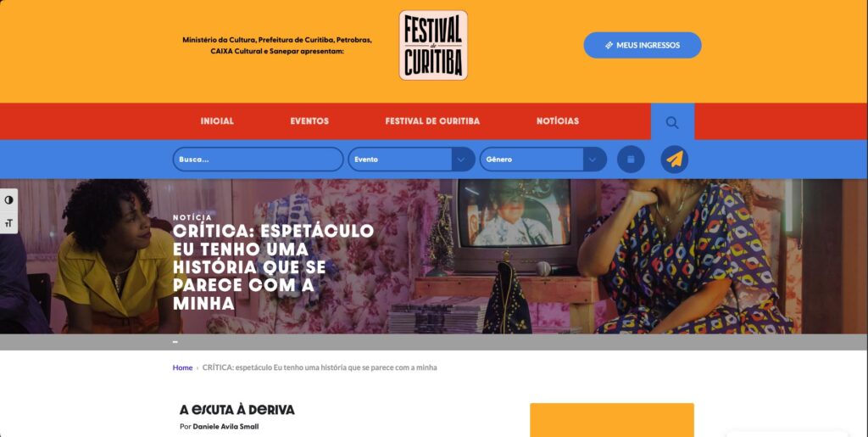Viewport: 868px width, 437px height.
Task: Click ticket icon in Meus Ingressos
Action: click(x=609, y=46)
